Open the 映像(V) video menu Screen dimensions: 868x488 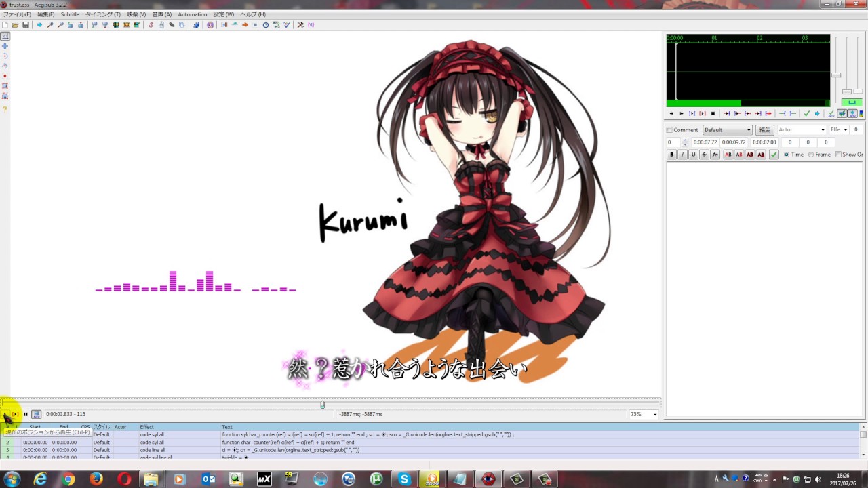(x=136, y=14)
